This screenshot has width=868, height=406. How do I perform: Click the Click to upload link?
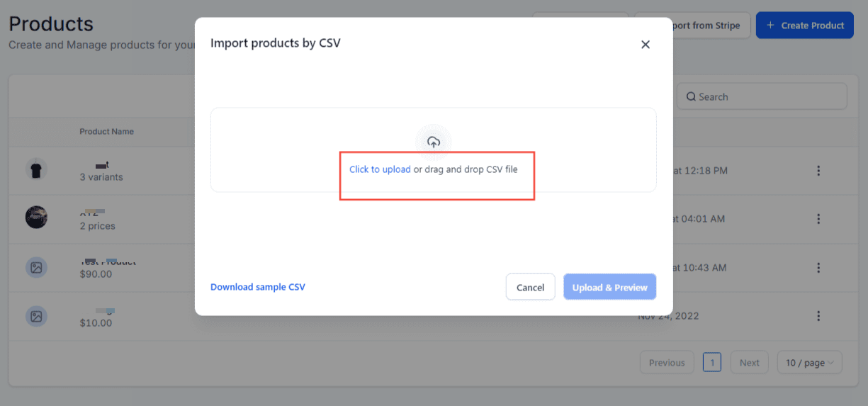[380, 170]
